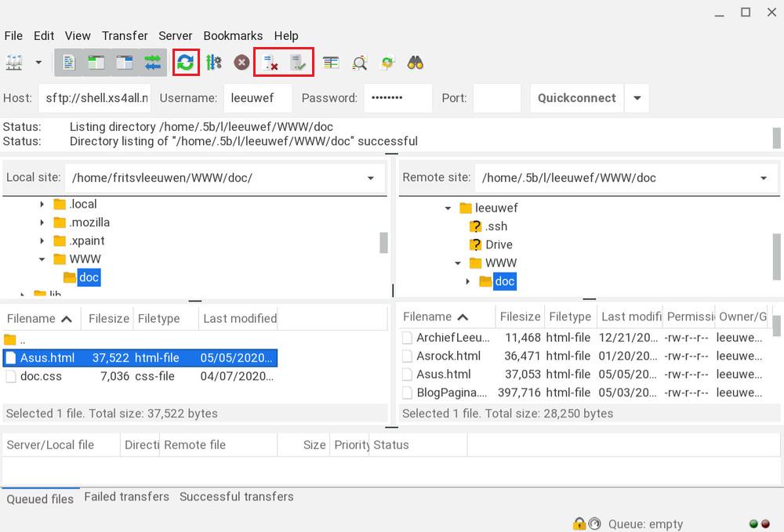The image size is (784, 532).
Task: Open the Bookmarks menu
Action: pyautogui.click(x=233, y=36)
